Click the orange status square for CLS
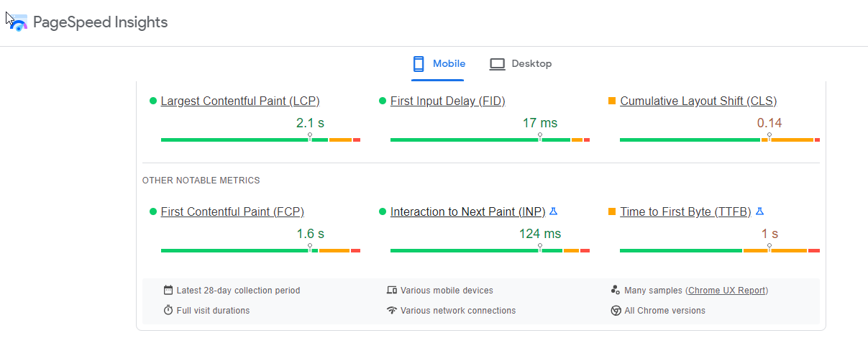 pos(612,101)
